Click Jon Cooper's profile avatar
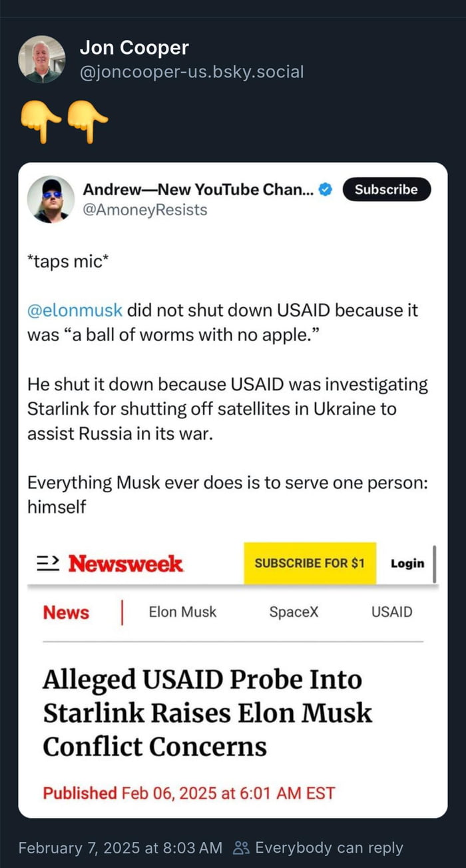This screenshot has width=466, height=868. (x=41, y=59)
